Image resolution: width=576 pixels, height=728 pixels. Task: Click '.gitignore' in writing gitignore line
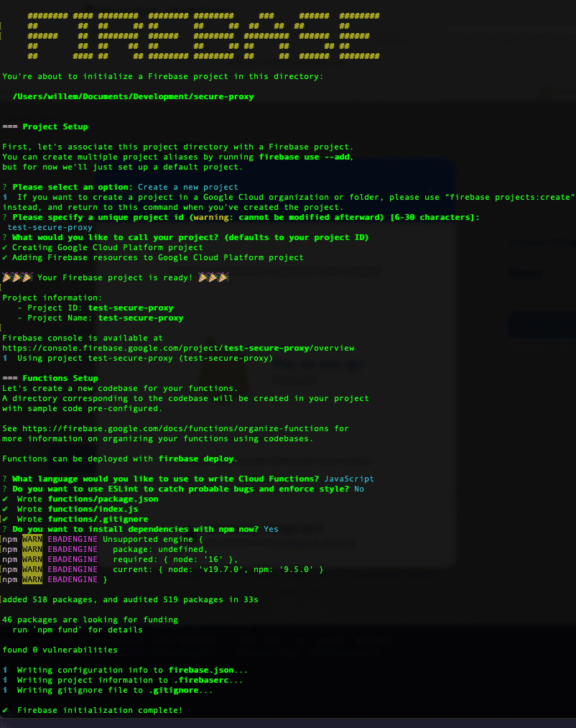pos(174,691)
